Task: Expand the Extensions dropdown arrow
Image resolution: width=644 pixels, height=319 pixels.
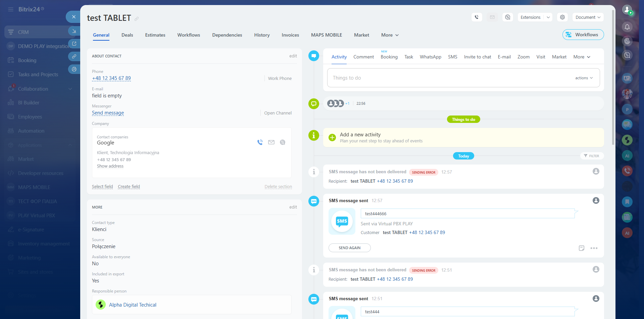Action: coord(548,17)
